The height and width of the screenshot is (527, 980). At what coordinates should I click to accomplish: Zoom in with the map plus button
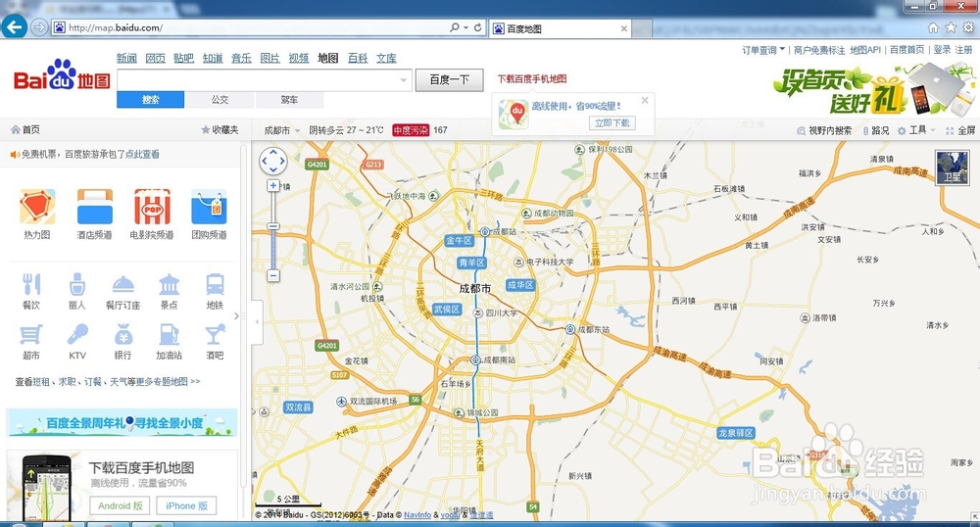[x=273, y=185]
